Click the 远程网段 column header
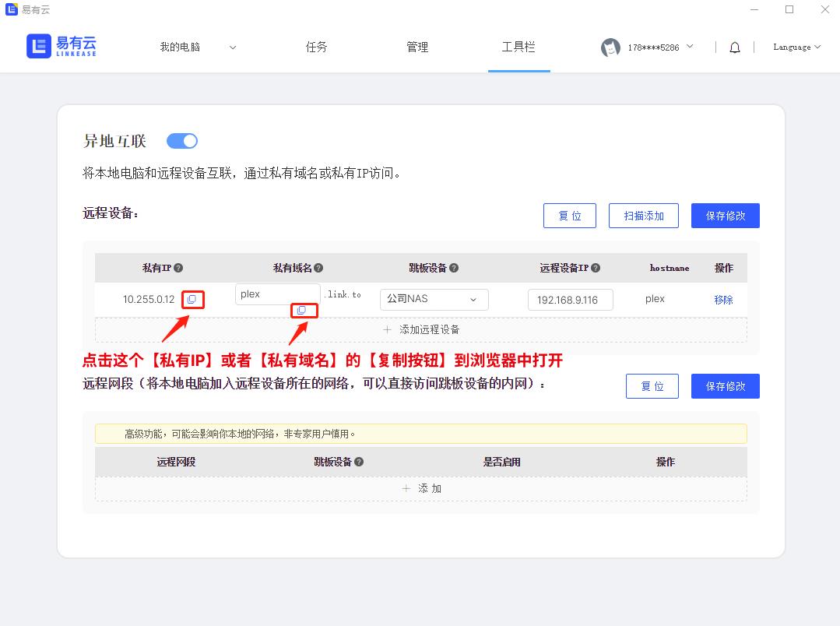Image resolution: width=840 pixels, height=626 pixels. tap(176, 462)
